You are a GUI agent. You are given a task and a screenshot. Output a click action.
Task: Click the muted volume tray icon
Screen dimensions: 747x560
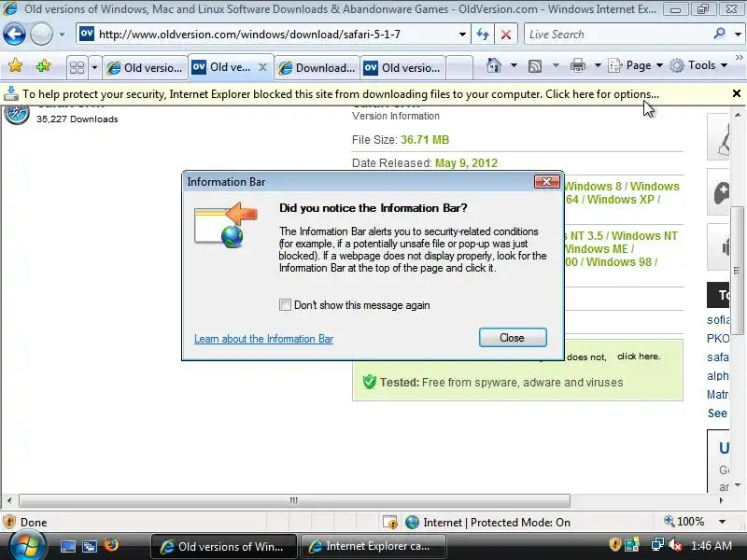coord(675,544)
